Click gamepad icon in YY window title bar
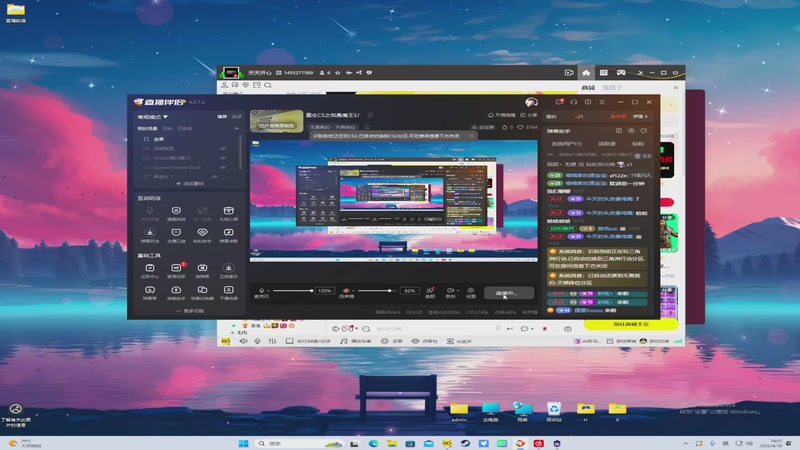Screen dimensions: 800x450 (x=621, y=72)
